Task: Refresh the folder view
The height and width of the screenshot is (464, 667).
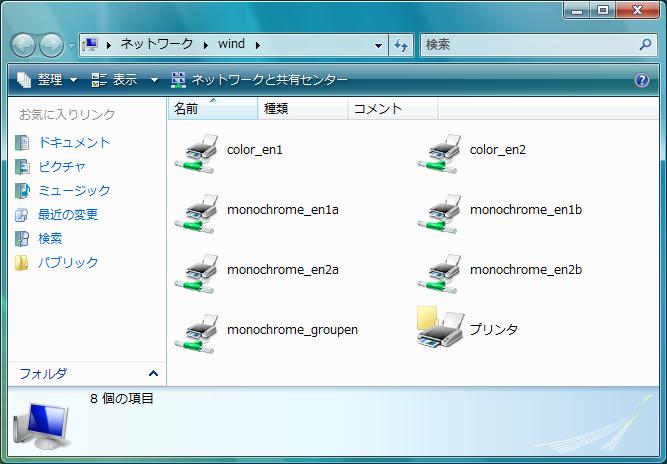Action: click(x=401, y=45)
